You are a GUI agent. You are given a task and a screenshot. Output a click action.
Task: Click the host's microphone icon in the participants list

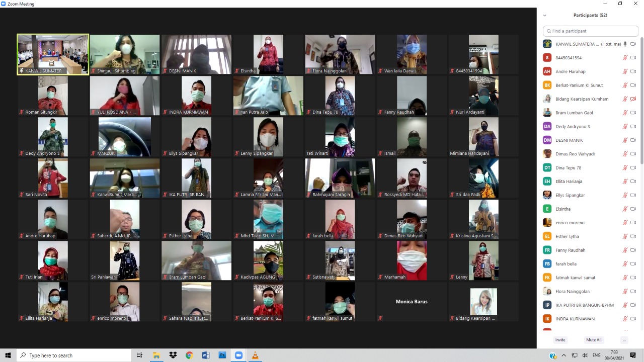click(625, 44)
